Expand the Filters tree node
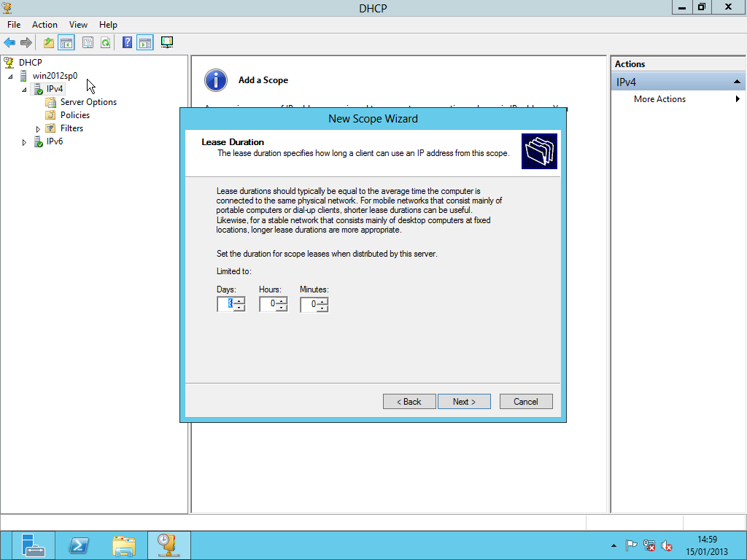 click(38, 129)
